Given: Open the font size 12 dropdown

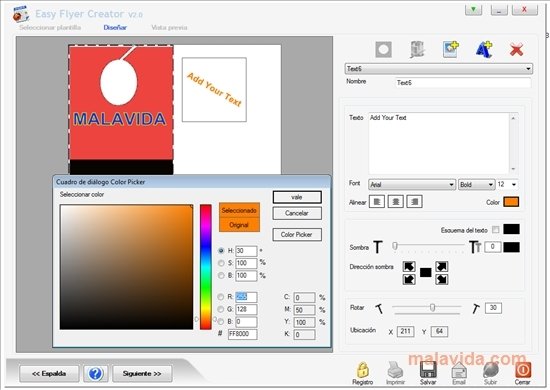Looking at the screenshot, I should (x=514, y=184).
